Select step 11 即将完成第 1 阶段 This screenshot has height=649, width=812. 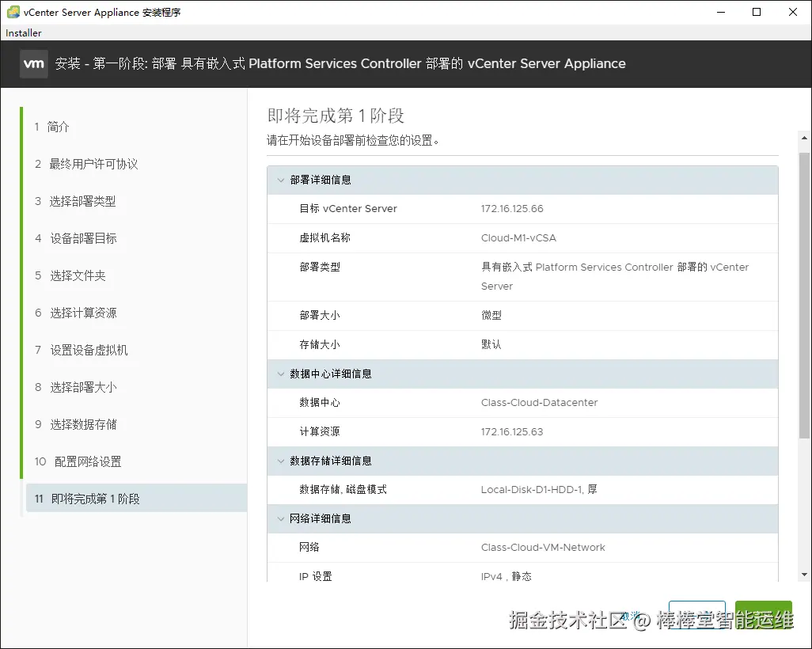pos(137,499)
